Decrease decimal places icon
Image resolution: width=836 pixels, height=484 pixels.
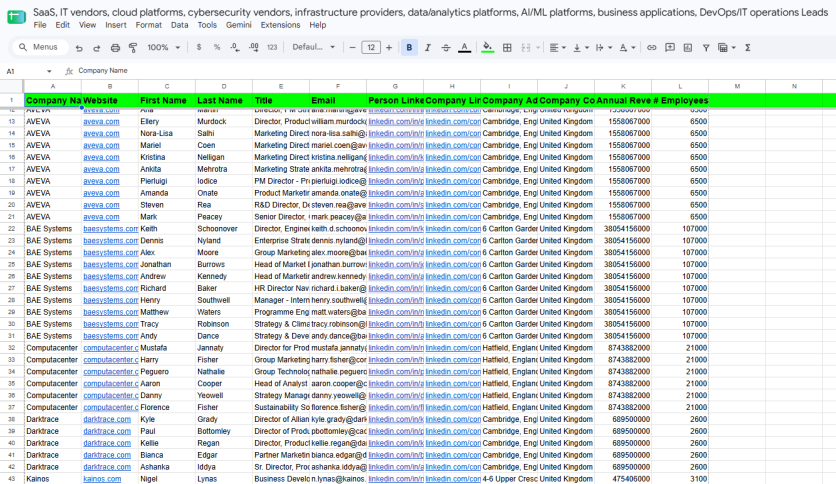235,47
